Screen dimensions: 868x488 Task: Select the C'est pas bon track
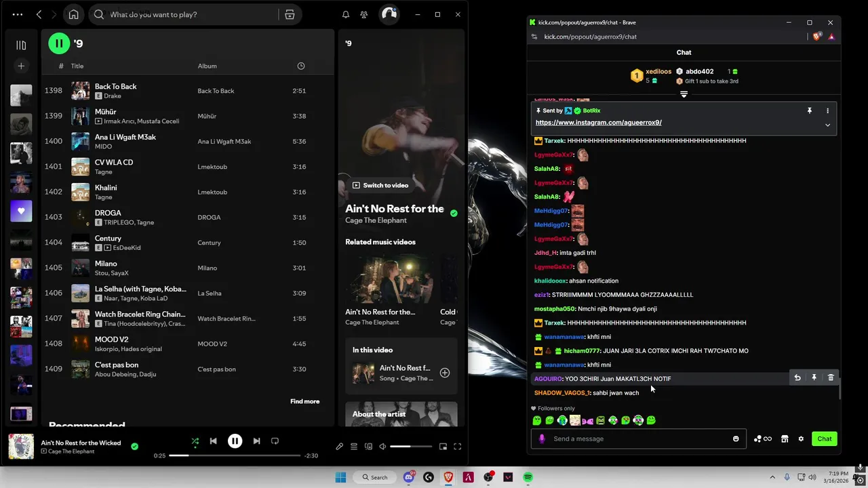tap(187, 369)
